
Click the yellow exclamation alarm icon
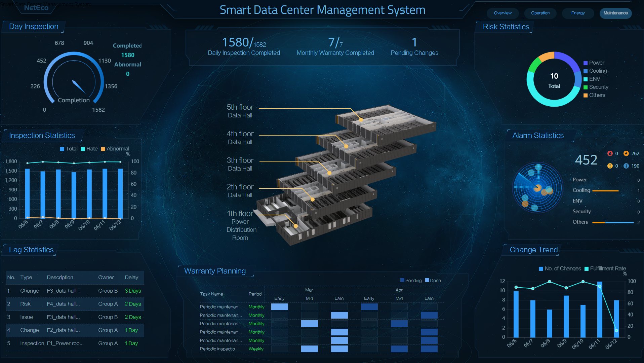pos(610,166)
